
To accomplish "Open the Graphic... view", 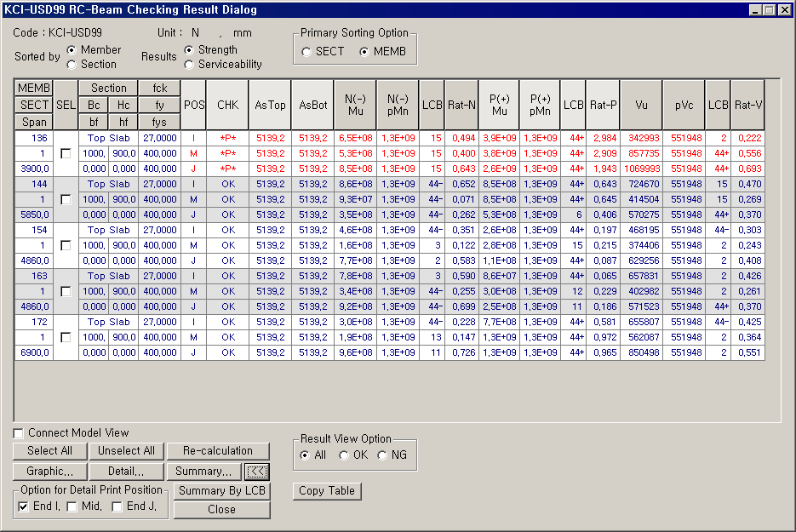I will (x=49, y=471).
